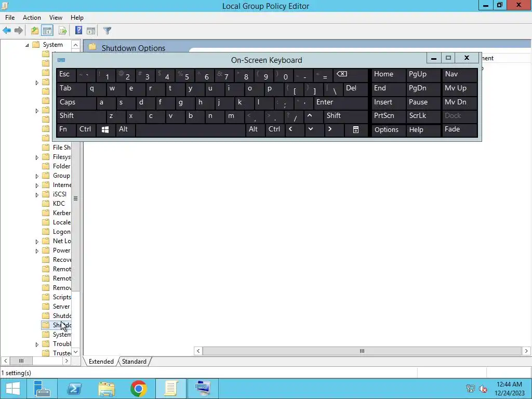532x399 pixels.
Task: Switch to the Standard tab
Action: click(x=134, y=362)
